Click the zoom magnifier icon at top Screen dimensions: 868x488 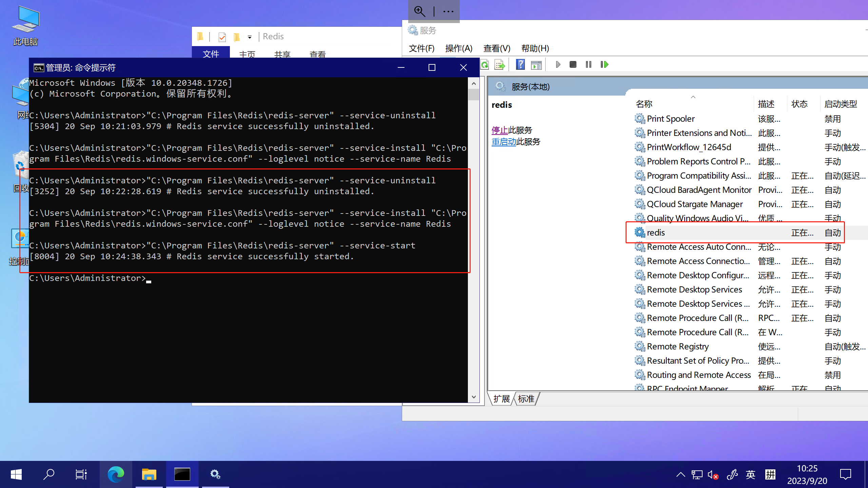coord(420,11)
